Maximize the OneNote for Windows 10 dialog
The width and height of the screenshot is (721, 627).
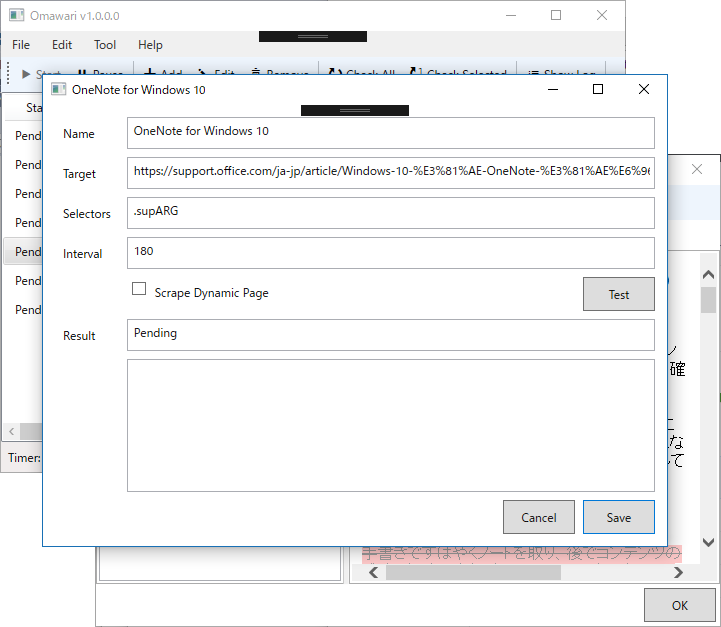598,89
